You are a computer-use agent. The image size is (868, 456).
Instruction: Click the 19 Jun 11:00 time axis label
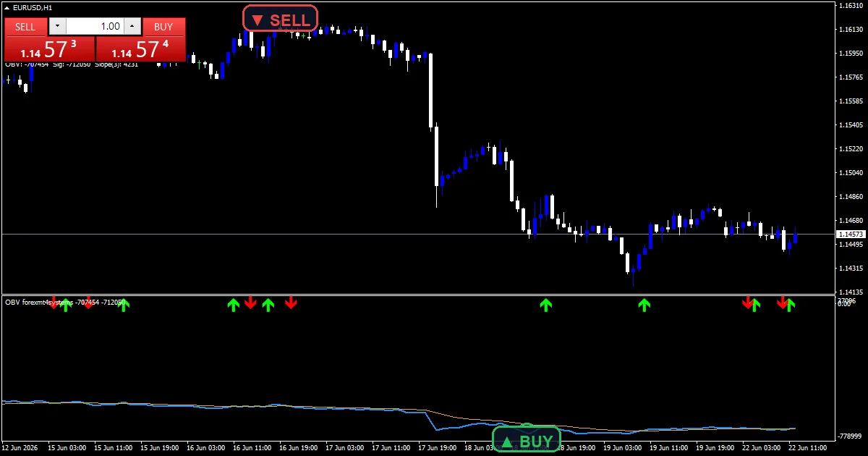(668, 448)
